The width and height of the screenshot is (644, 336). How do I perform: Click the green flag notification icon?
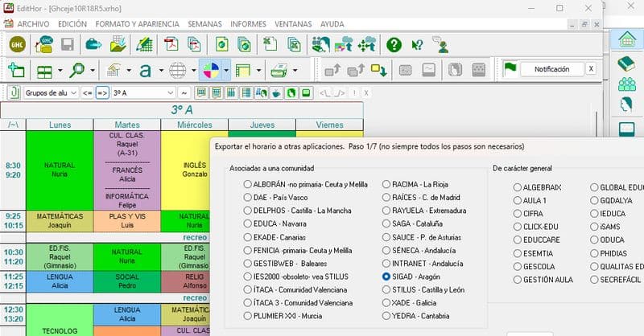[x=510, y=68]
